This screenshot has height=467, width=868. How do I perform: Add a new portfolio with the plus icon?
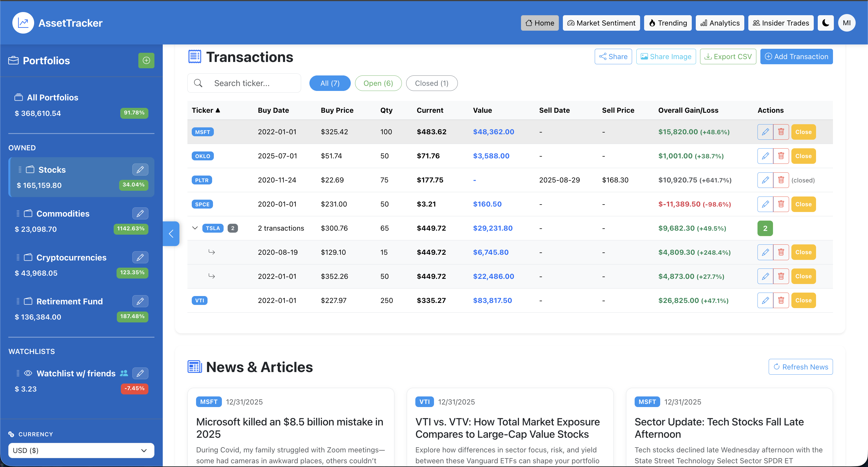tap(146, 61)
